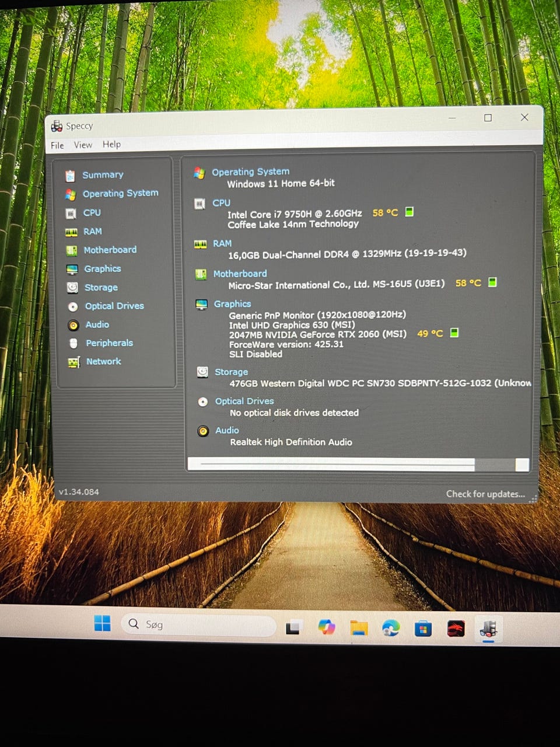Image resolution: width=560 pixels, height=747 pixels.
Task: Click the RAM icon in summary panel
Action: 201,245
